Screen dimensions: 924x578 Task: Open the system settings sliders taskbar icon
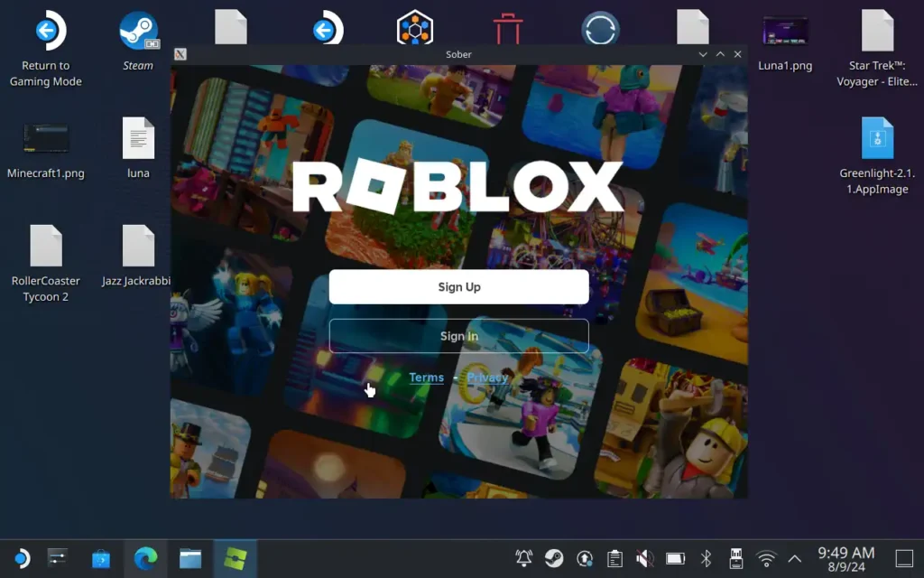[58, 558]
